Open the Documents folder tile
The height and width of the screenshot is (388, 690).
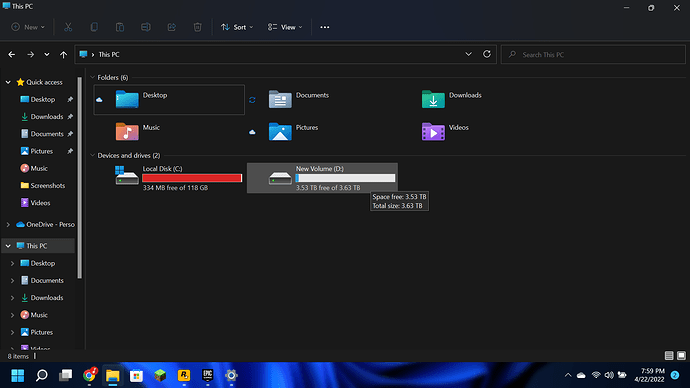(321, 100)
